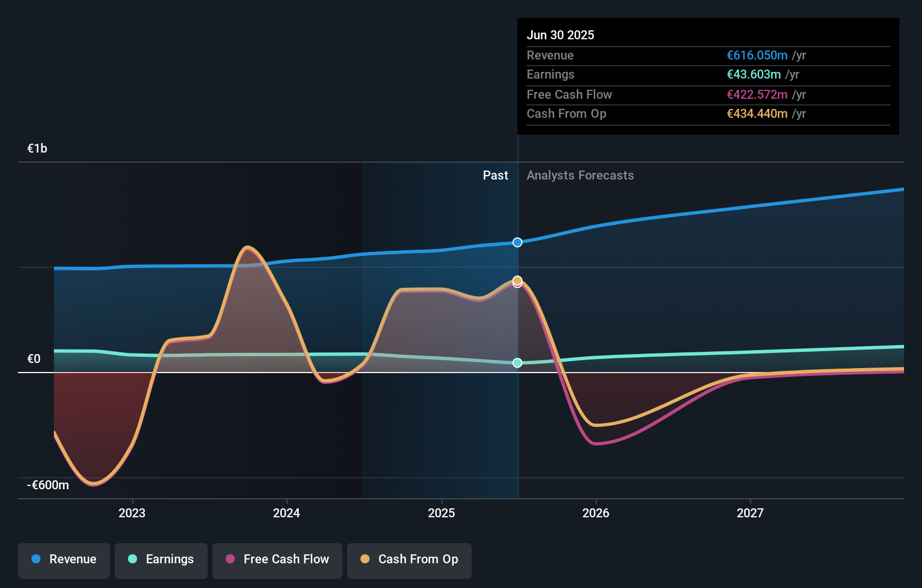Select the Earnings marker on the chart line

(x=516, y=363)
